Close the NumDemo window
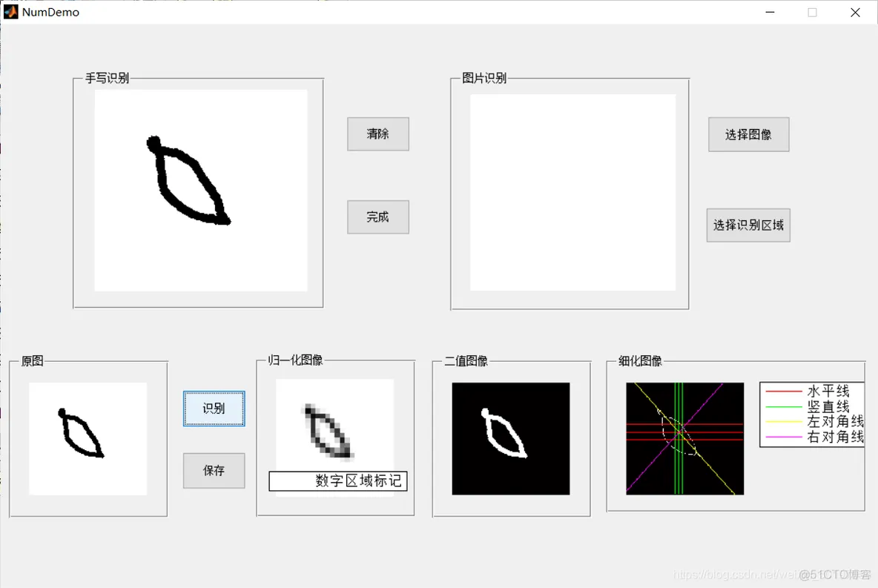Image resolution: width=878 pixels, height=588 pixels. pyautogui.click(x=855, y=13)
